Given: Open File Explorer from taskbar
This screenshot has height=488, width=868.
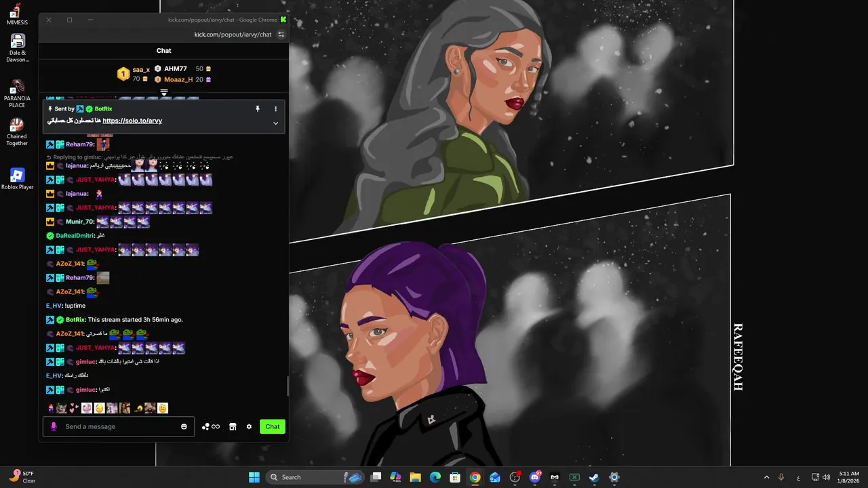Looking at the screenshot, I should 415,477.
